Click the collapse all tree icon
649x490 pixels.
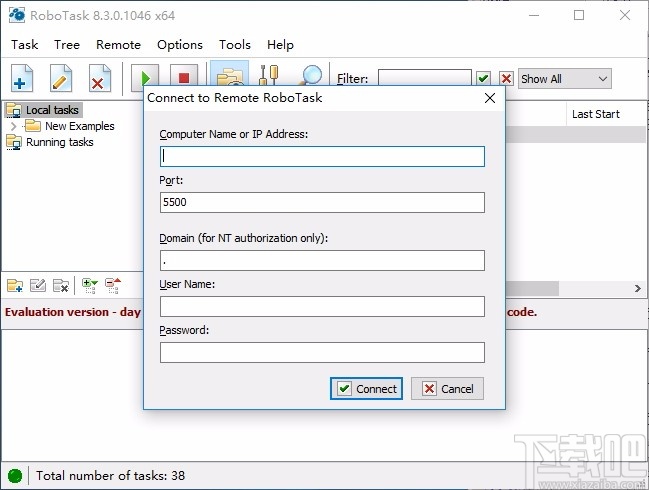pos(113,286)
